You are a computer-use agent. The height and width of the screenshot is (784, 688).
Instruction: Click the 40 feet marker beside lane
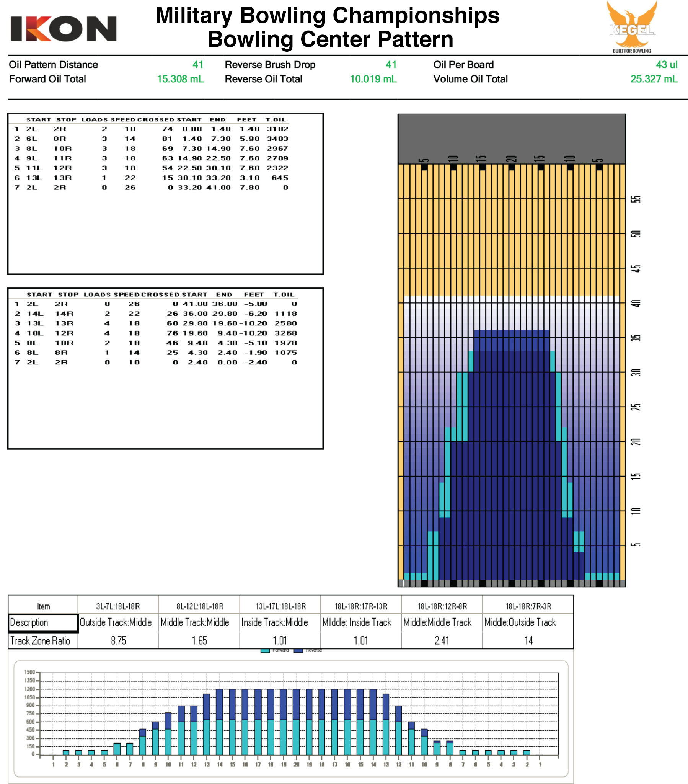click(636, 303)
